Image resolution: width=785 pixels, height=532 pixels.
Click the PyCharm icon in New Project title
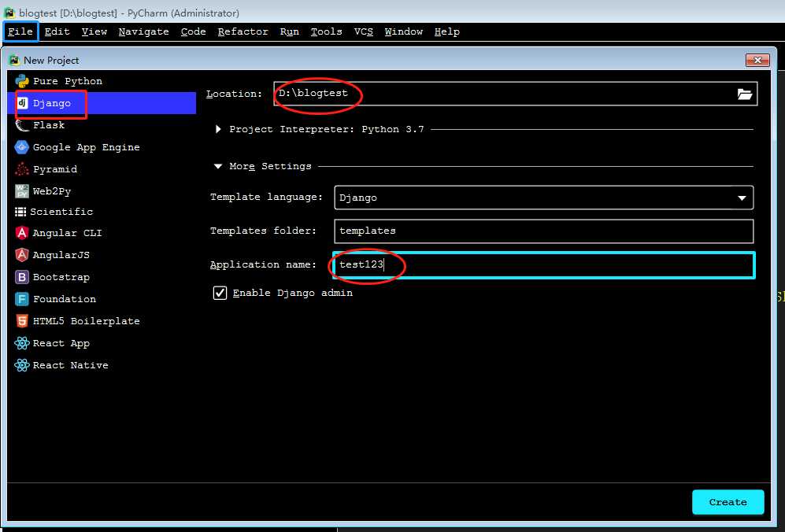point(14,60)
